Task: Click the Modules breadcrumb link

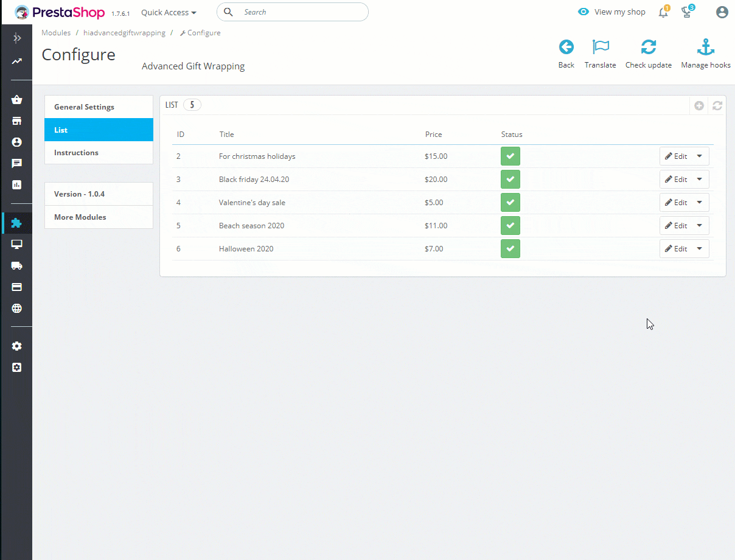Action: pos(56,33)
